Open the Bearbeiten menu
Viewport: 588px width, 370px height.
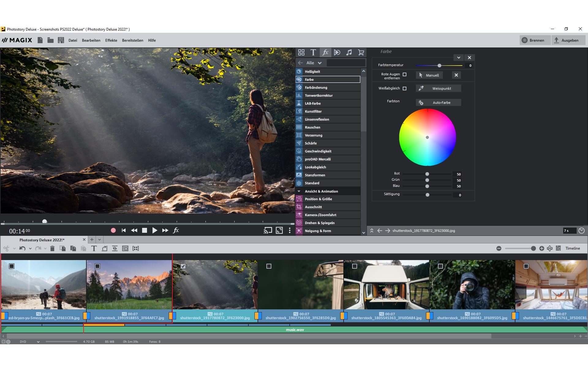91,40
